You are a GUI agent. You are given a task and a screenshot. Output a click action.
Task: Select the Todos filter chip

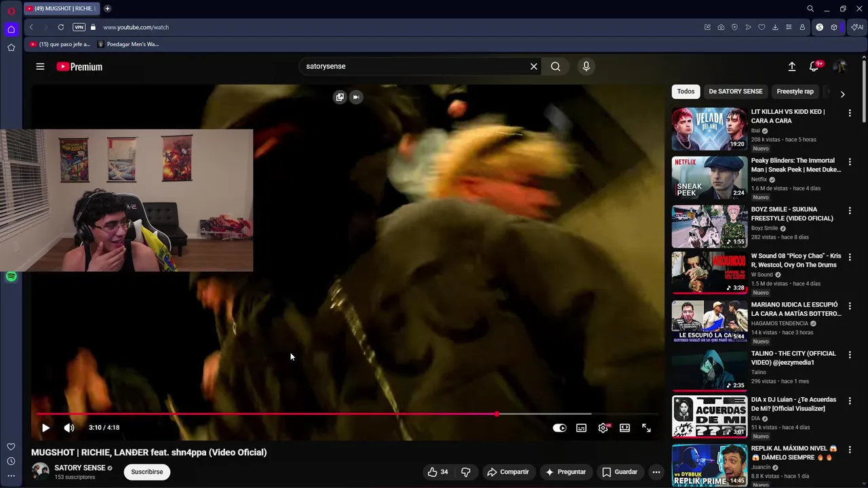pos(686,91)
